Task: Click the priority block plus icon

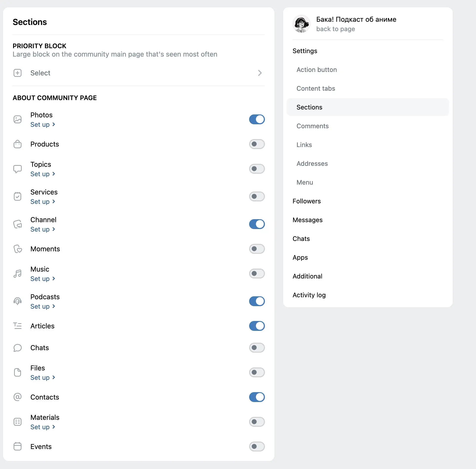Action: click(x=18, y=73)
